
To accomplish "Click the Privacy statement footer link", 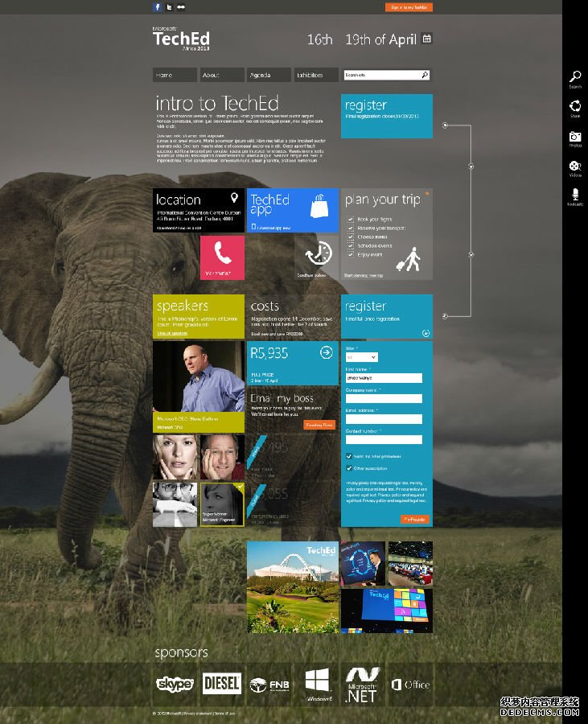I will [x=198, y=714].
